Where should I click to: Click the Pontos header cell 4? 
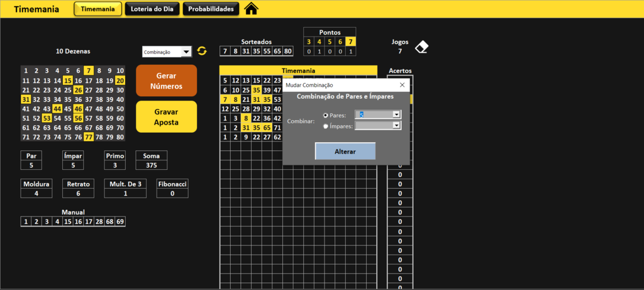tap(319, 42)
